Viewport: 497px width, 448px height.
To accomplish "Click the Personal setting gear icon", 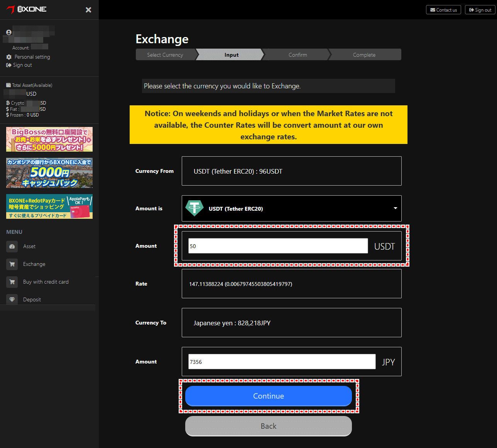I will 9,57.
